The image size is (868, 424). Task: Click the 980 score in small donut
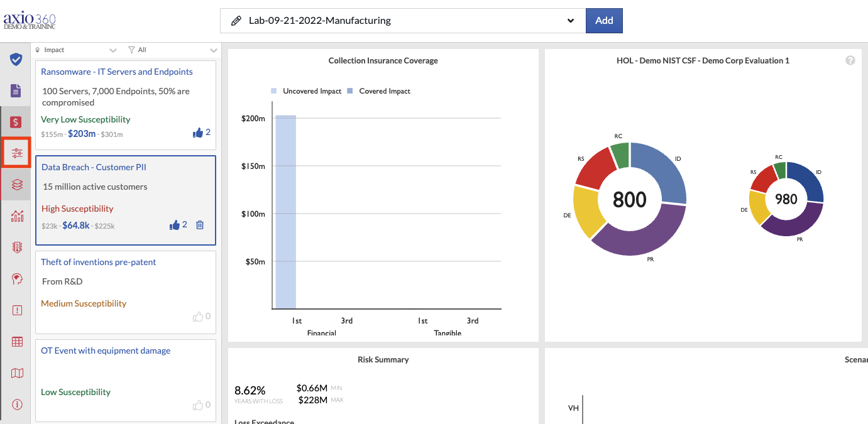point(786,199)
